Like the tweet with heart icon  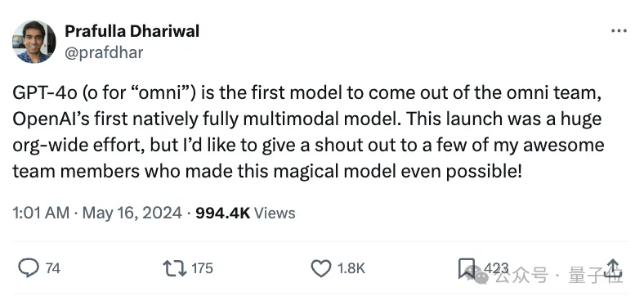point(320,268)
